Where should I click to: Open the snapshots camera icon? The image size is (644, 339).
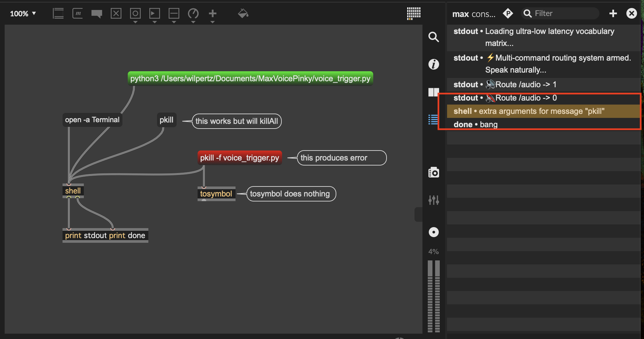pyautogui.click(x=433, y=172)
